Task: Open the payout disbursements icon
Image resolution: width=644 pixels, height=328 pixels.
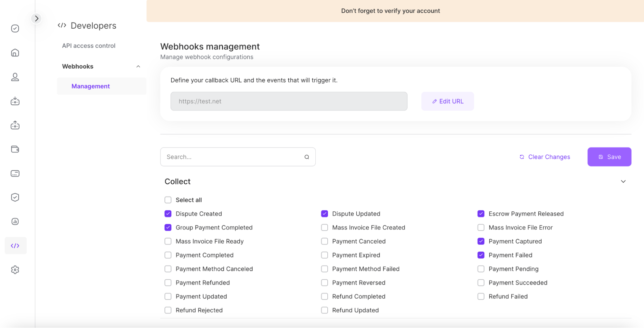Action: (x=15, y=125)
